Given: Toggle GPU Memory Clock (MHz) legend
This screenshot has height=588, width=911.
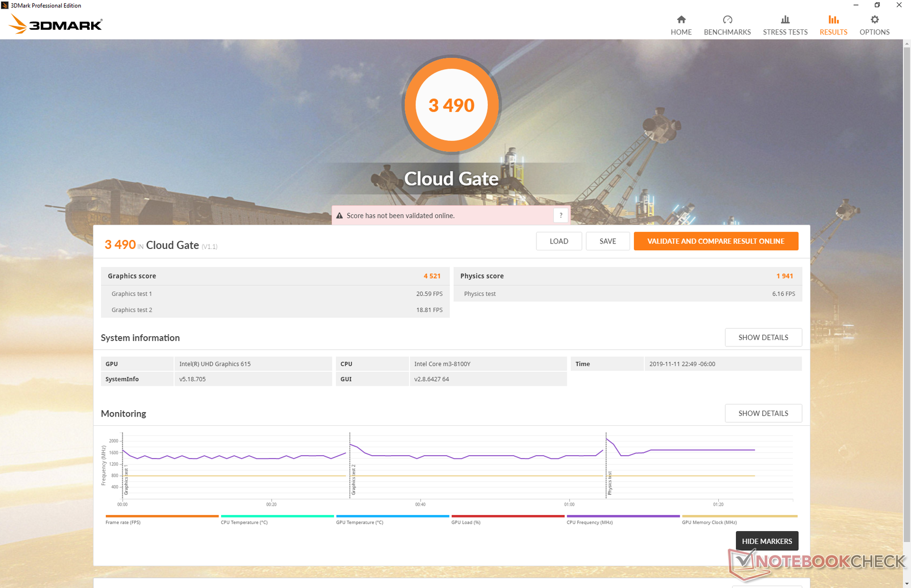Looking at the screenshot, I should 739,519.
